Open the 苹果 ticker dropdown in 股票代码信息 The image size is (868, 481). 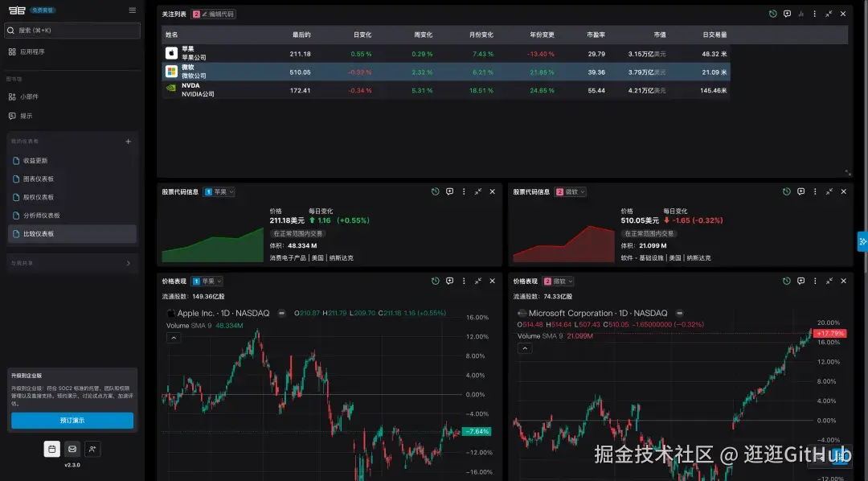pyautogui.click(x=219, y=191)
